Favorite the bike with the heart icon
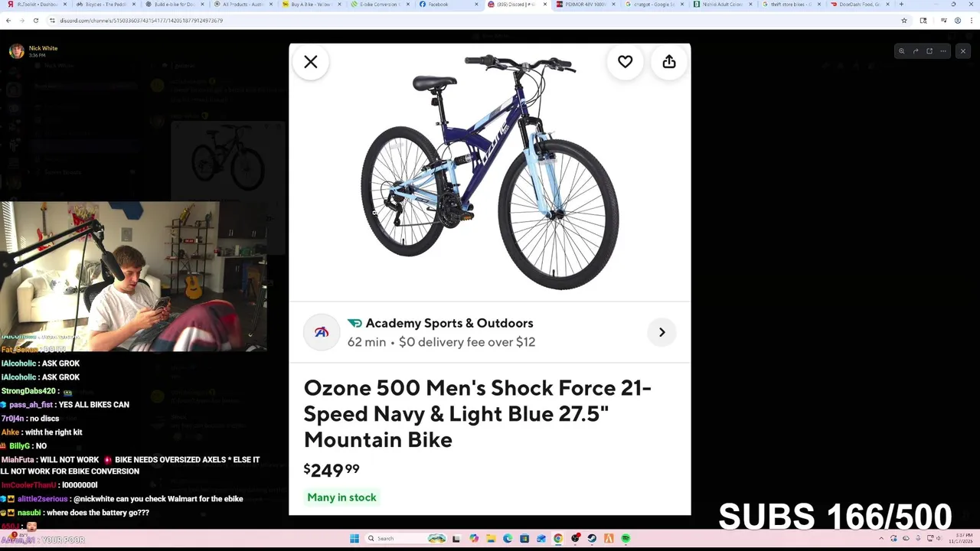Screen dimensions: 980x551 (625, 62)
